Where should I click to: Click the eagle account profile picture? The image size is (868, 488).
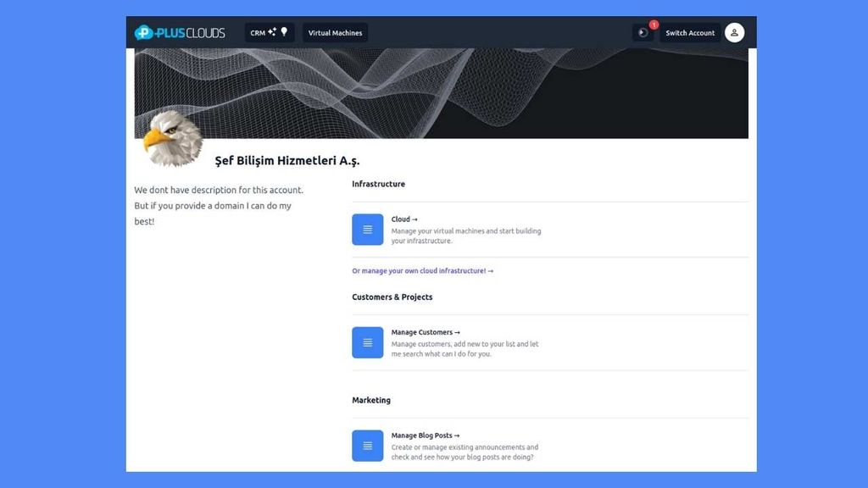(172, 138)
